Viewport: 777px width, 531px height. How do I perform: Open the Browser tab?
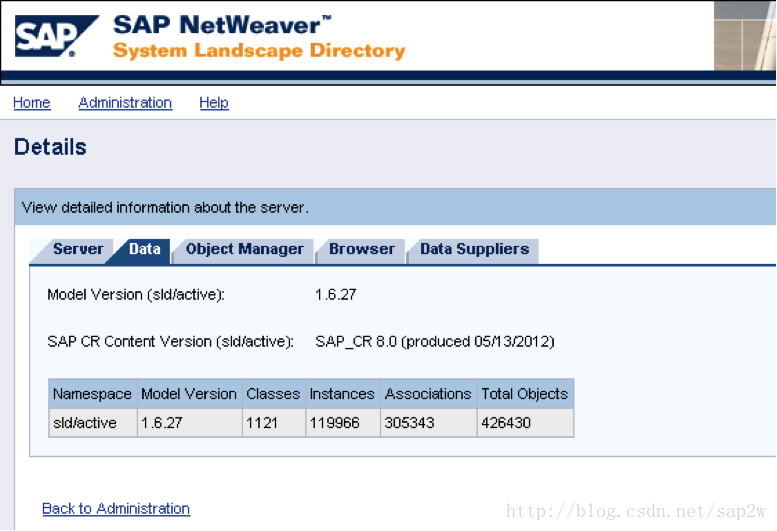click(361, 249)
